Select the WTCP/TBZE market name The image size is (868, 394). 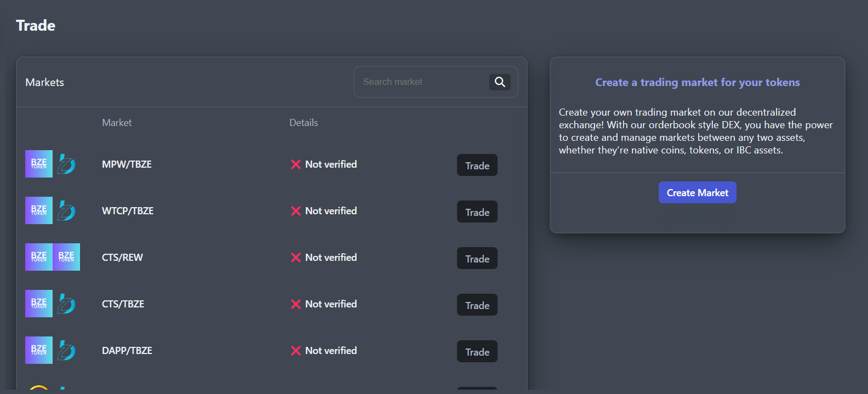[x=128, y=211]
